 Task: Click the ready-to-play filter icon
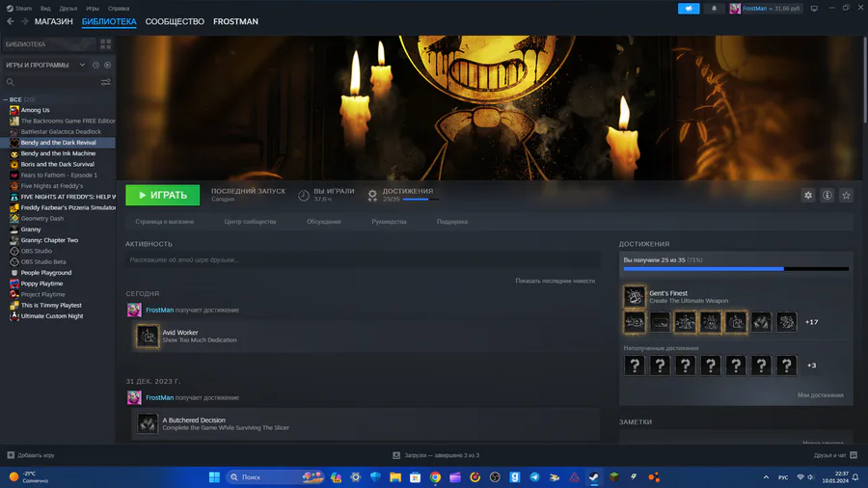pyautogui.click(x=107, y=66)
